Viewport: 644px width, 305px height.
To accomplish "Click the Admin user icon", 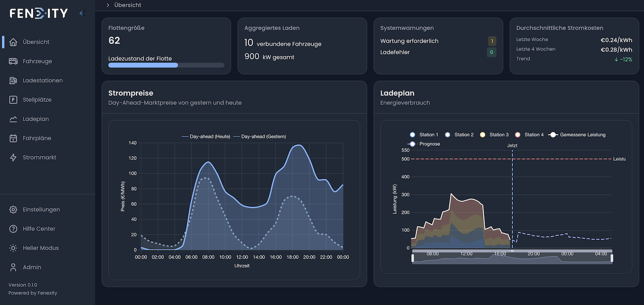I will (13, 267).
